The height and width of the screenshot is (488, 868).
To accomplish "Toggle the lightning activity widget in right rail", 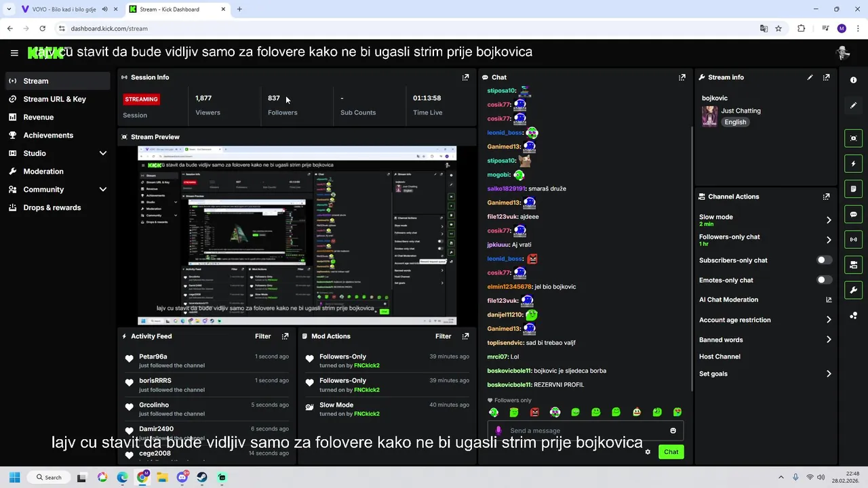I will [x=853, y=163].
